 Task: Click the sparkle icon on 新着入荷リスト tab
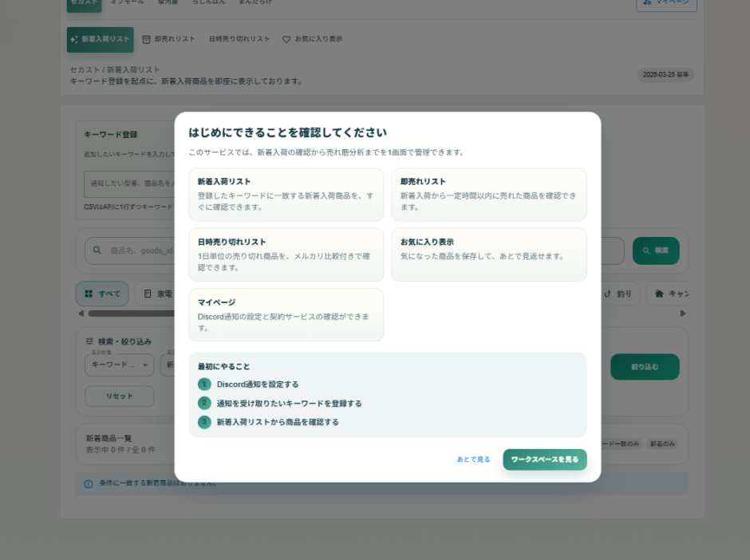click(74, 39)
